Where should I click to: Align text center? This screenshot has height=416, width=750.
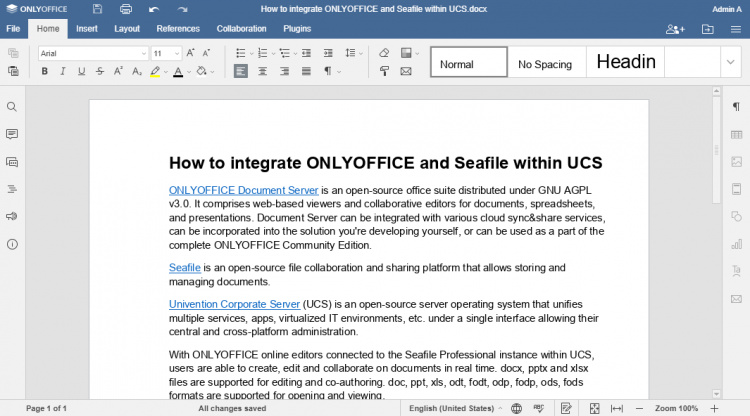(263, 71)
